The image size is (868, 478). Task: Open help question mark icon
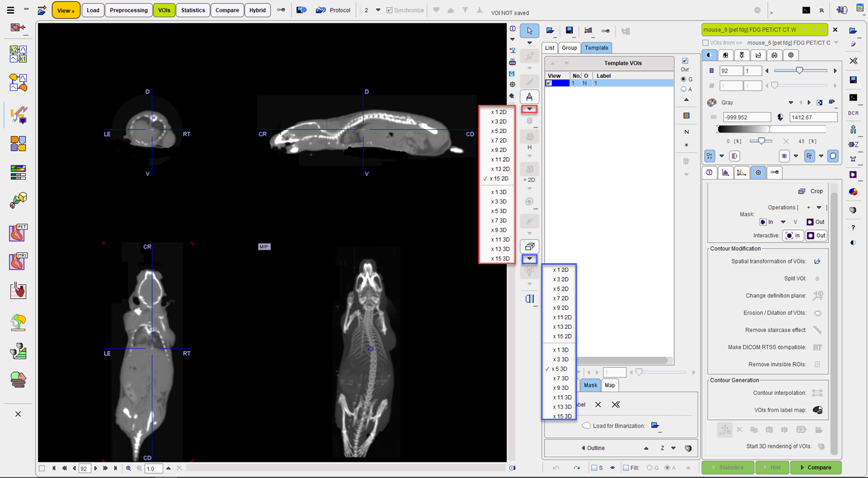click(853, 228)
